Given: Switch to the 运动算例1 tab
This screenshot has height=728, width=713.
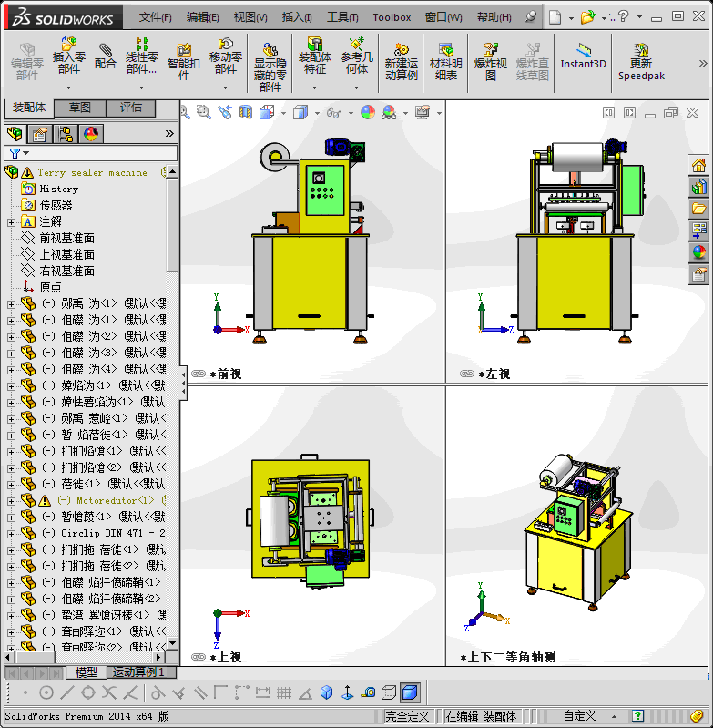Looking at the screenshot, I should [139, 672].
